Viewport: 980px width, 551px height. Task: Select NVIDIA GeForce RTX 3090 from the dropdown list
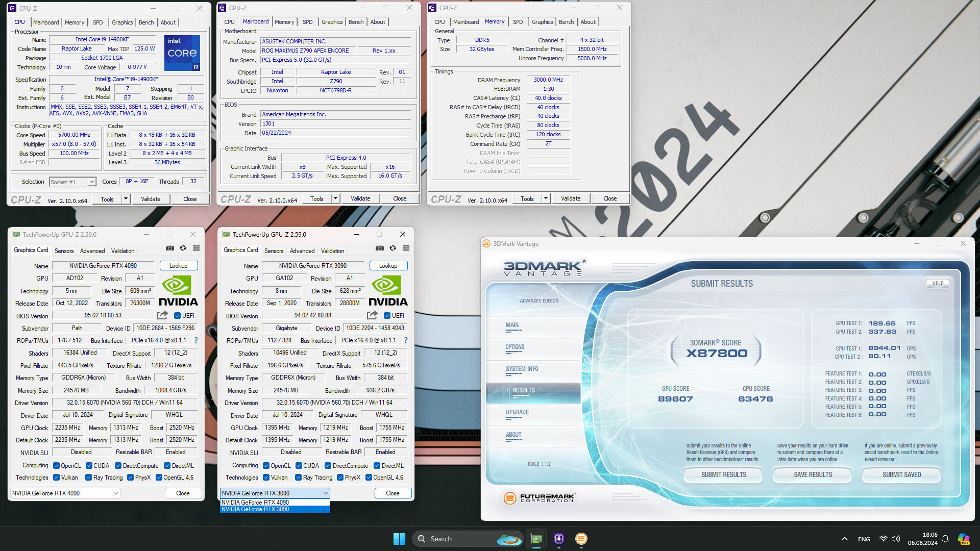[275, 509]
